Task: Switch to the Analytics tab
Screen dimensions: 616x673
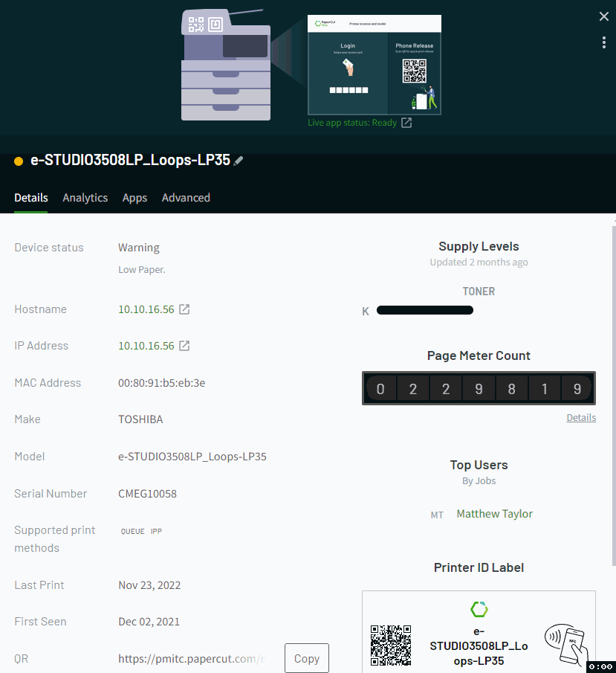Action: 85,198
